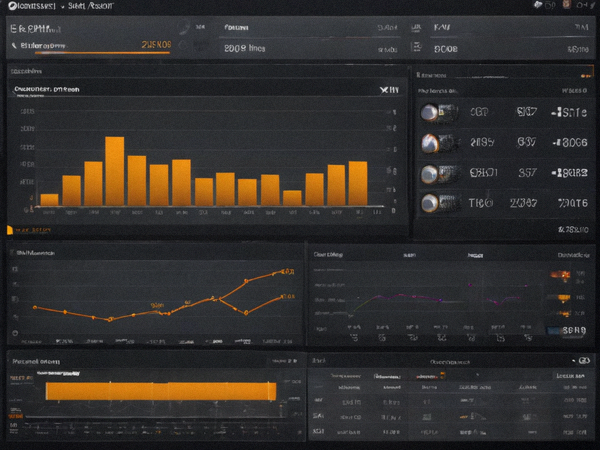Click the first round avatar in the right list
Image resolution: width=600 pixels, height=450 pixels.
429,112
